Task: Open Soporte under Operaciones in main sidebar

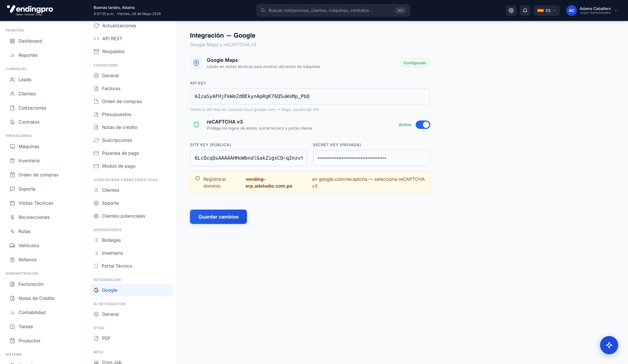Action: tap(27, 189)
